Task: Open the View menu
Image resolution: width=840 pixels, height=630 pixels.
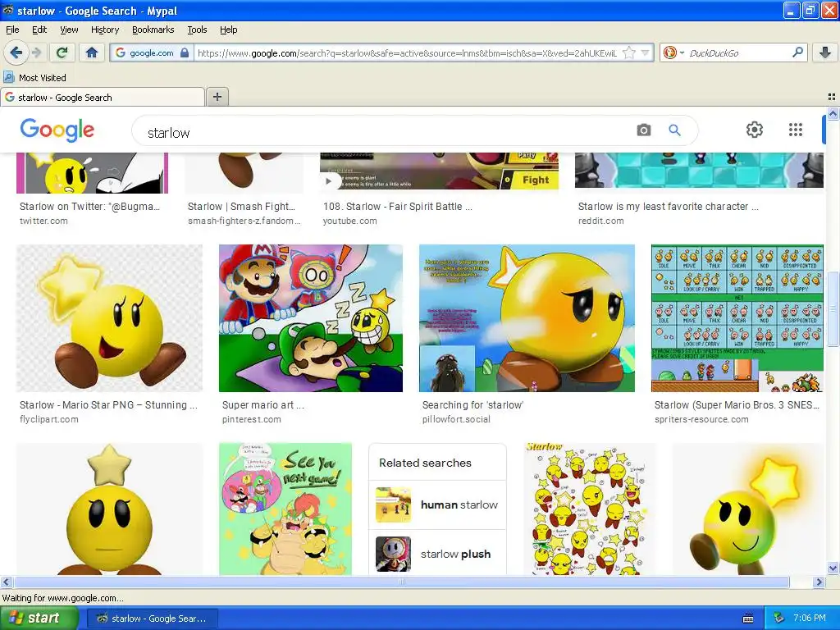Action: pos(69,30)
